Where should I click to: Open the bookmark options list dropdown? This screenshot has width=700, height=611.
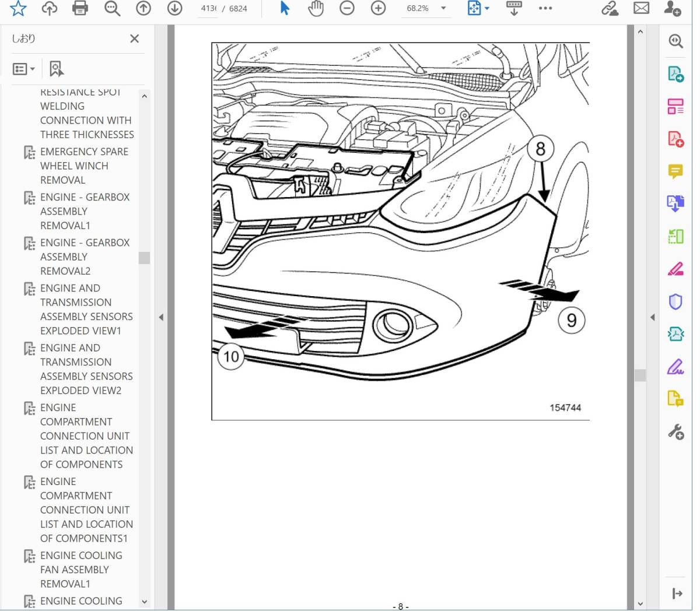click(x=24, y=69)
